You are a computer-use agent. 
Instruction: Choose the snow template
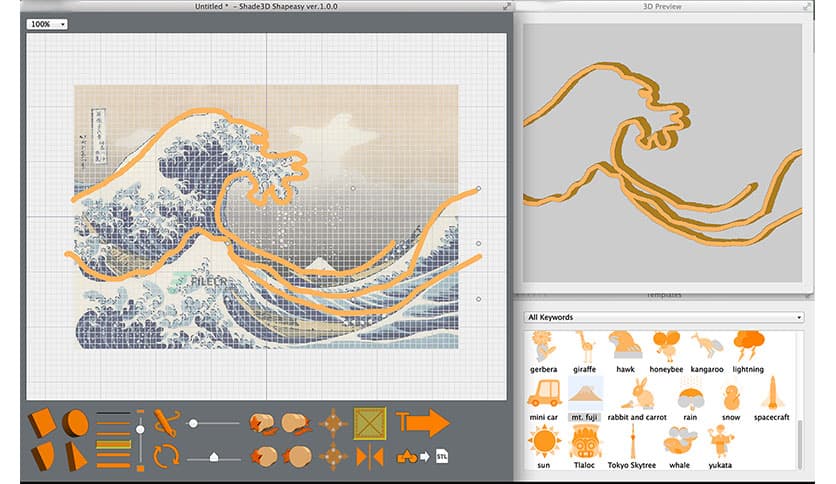[731, 400]
